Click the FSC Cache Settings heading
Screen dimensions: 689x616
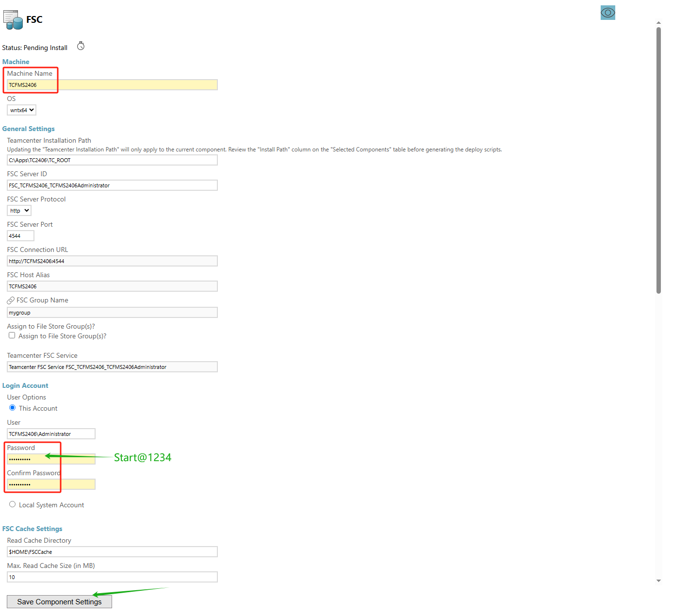(x=33, y=529)
